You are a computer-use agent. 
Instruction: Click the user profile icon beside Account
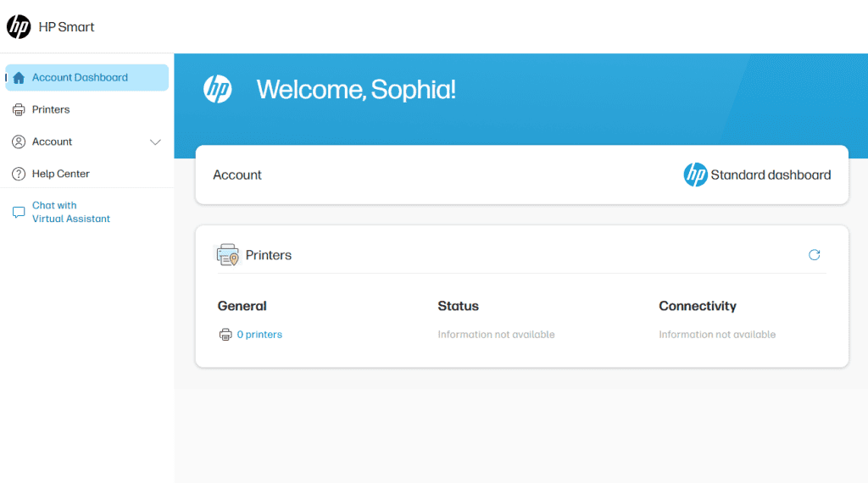coord(19,142)
